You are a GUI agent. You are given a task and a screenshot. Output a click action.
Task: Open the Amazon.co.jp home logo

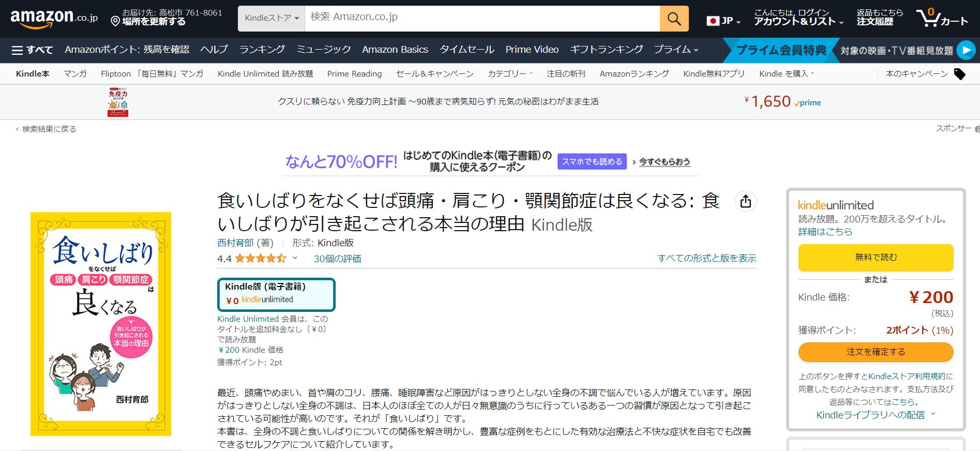click(54, 19)
